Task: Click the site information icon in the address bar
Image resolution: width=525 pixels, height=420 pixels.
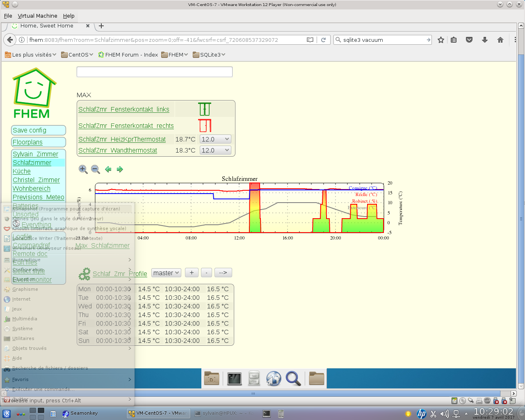Action: click(22, 40)
